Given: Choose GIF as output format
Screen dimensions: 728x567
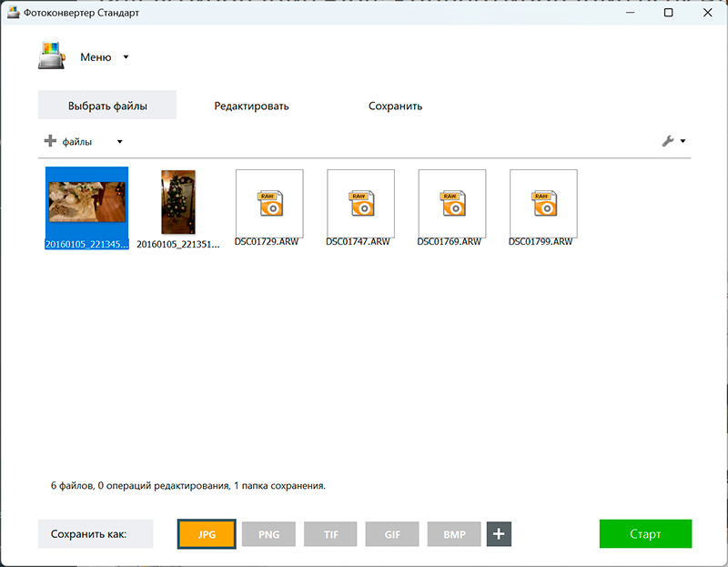Looking at the screenshot, I should click(x=393, y=534).
